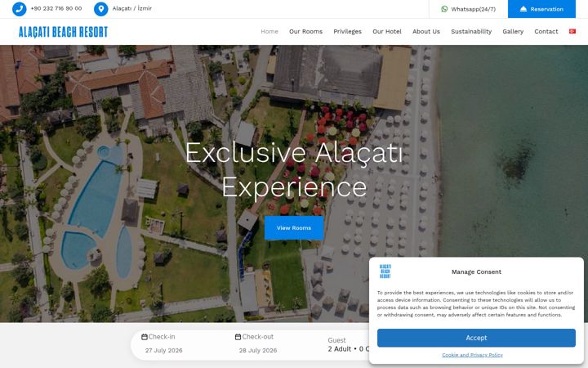Select the check-in date 27 July 2026

(164, 350)
